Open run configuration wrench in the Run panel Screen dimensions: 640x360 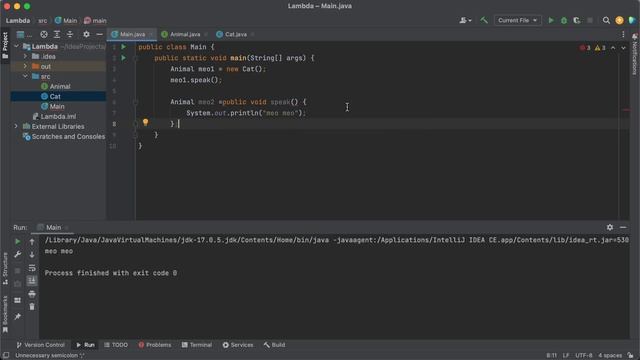[x=17, y=255]
